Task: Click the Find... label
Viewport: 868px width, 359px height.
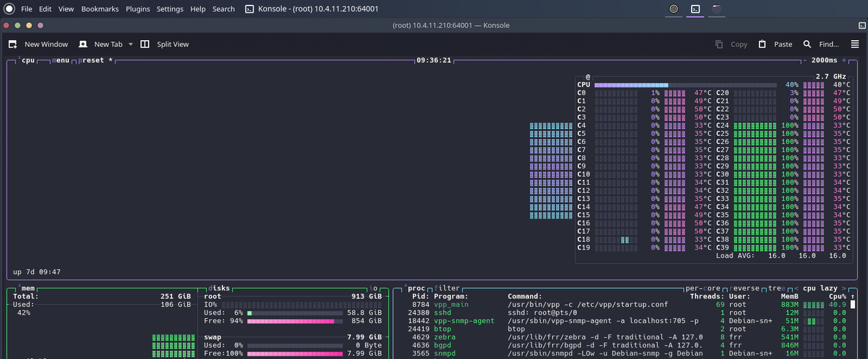Action: (x=829, y=44)
